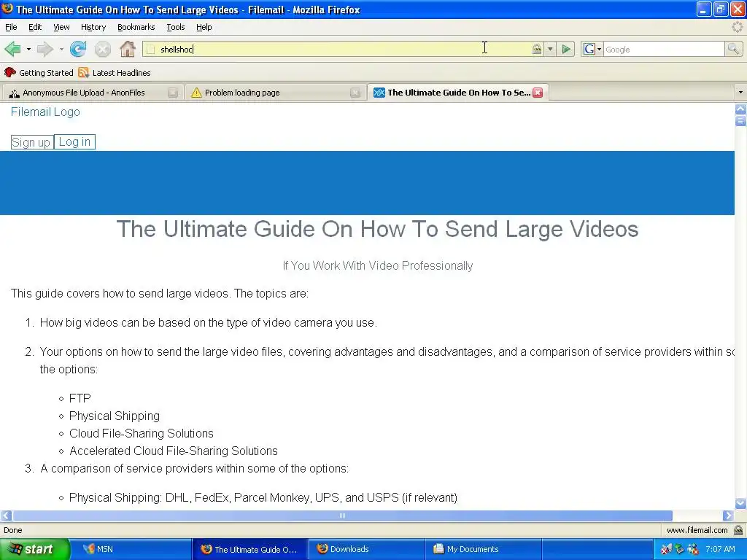Open MSN from the taskbar
This screenshot has height=560, width=747.
pyautogui.click(x=134, y=549)
